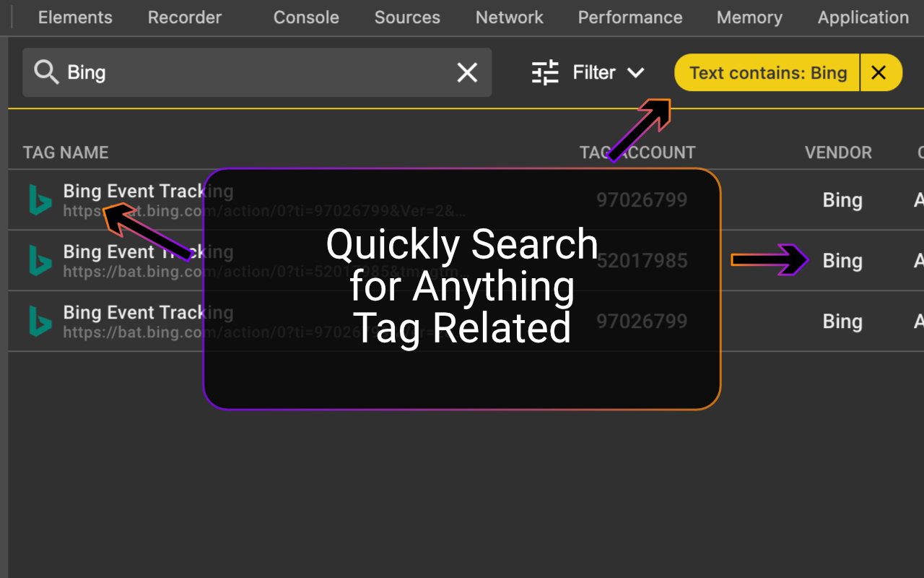Click account number 52017985
Image resolution: width=924 pixels, height=578 pixels.
pos(642,261)
